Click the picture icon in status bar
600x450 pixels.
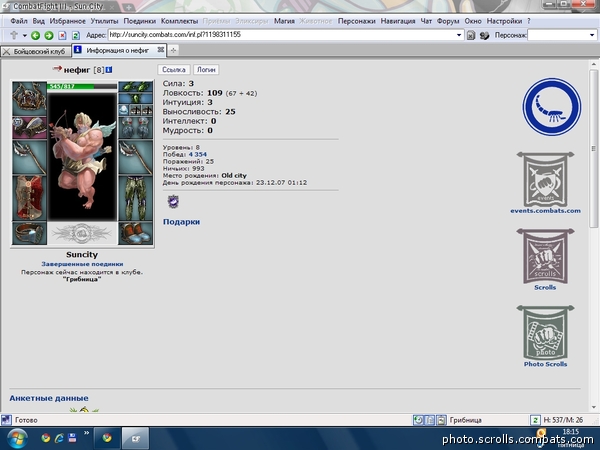click(441, 420)
